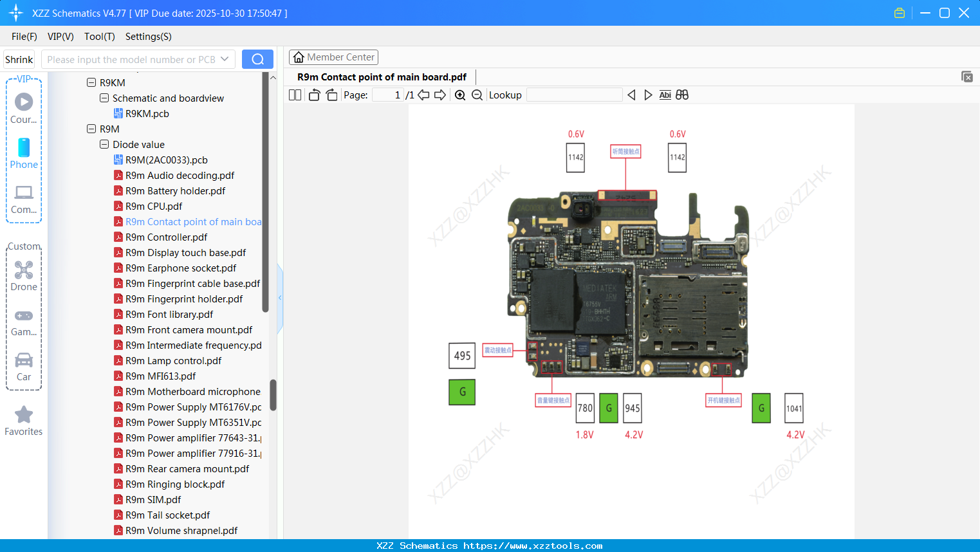The height and width of the screenshot is (552, 980).
Task: Open the Member Center
Action: coord(333,57)
